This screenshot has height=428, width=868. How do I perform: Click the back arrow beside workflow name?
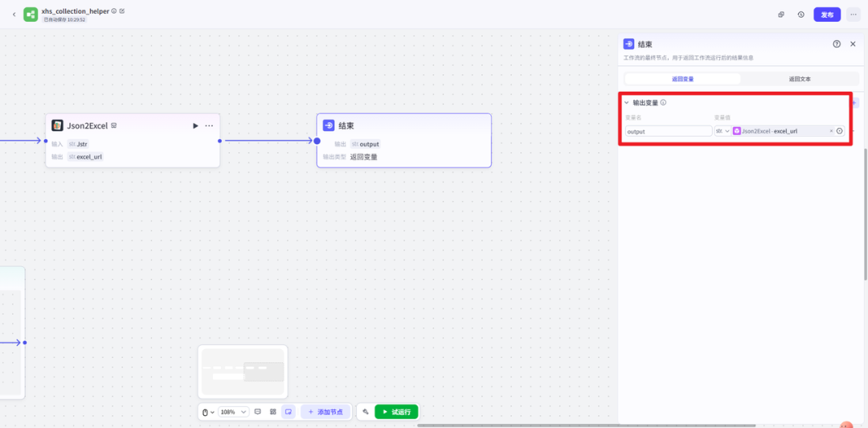point(14,14)
